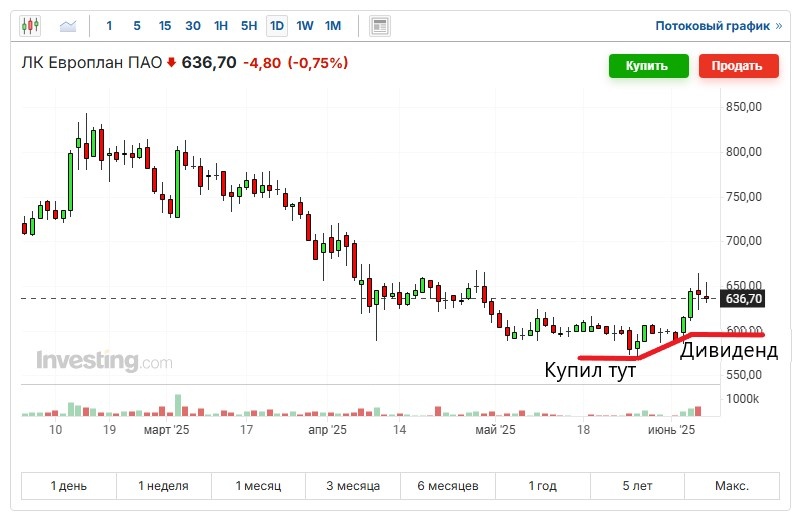Select the 1W interval

[x=305, y=26]
